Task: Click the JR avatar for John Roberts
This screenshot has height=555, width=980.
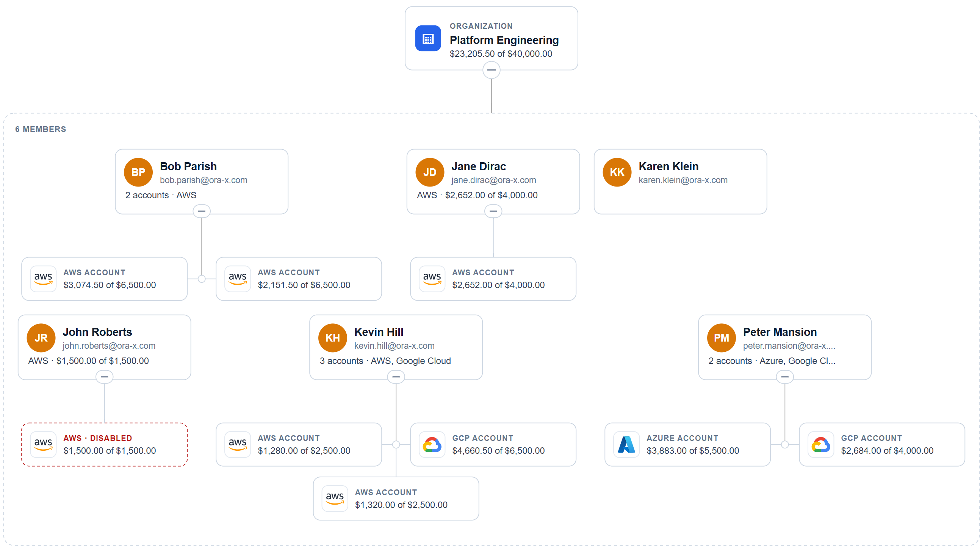Action: click(x=41, y=337)
